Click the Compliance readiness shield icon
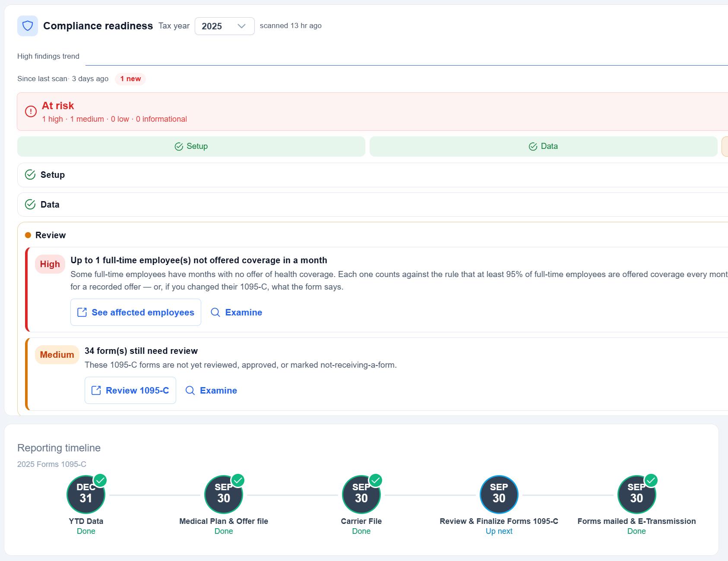The height and width of the screenshot is (561, 728). coord(28,26)
